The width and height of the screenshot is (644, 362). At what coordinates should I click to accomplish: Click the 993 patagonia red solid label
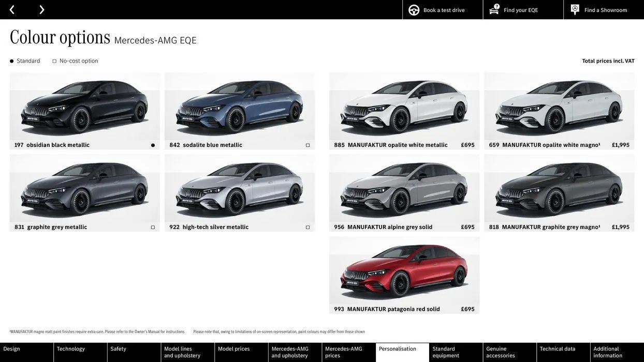pyautogui.click(x=387, y=310)
